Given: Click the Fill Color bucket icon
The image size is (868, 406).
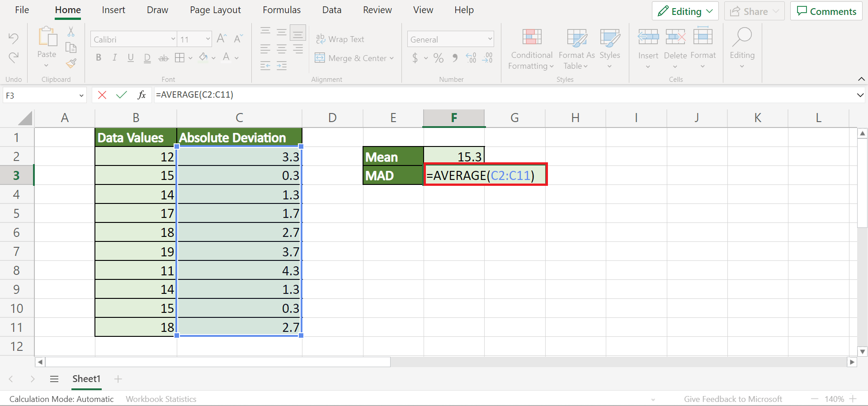Looking at the screenshot, I should coord(203,57).
